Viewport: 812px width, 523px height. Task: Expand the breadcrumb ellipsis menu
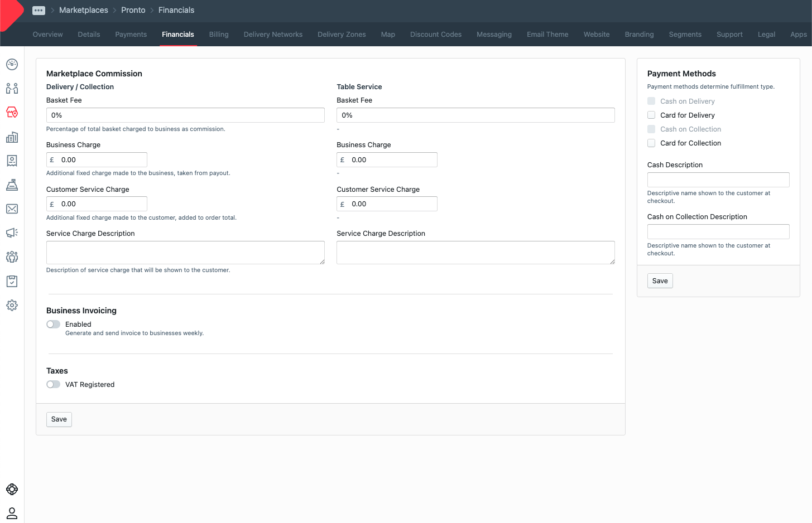(39, 11)
